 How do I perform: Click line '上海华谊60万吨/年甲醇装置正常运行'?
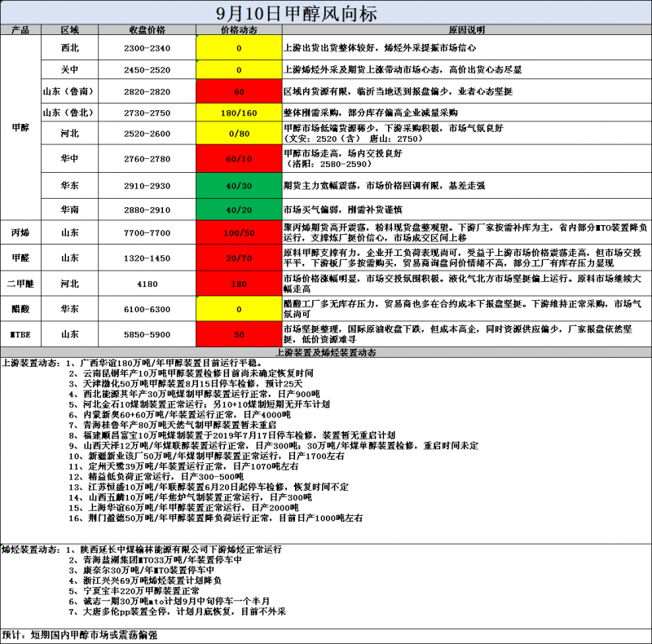pos(165,508)
